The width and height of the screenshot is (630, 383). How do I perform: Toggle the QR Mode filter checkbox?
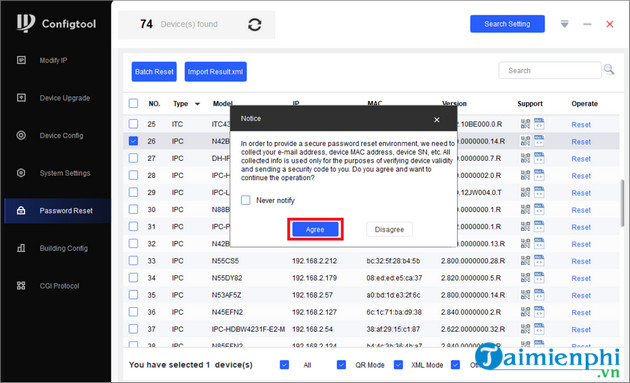pyautogui.click(x=341, y=365)
